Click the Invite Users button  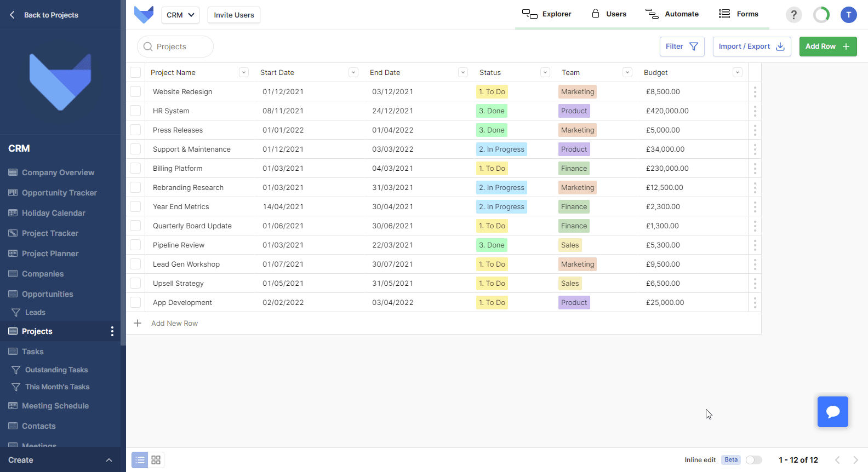234,15
